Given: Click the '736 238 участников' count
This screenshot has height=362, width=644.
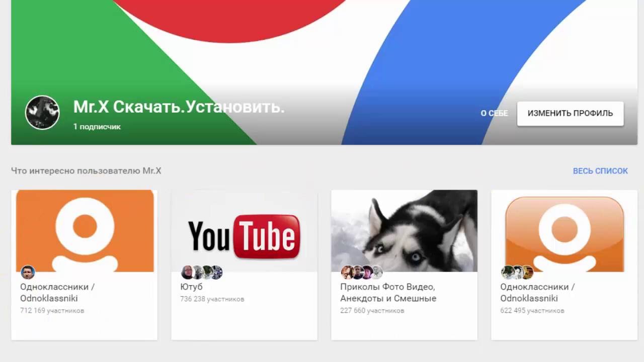Looking at the screenshot, I should pos(212,299).
